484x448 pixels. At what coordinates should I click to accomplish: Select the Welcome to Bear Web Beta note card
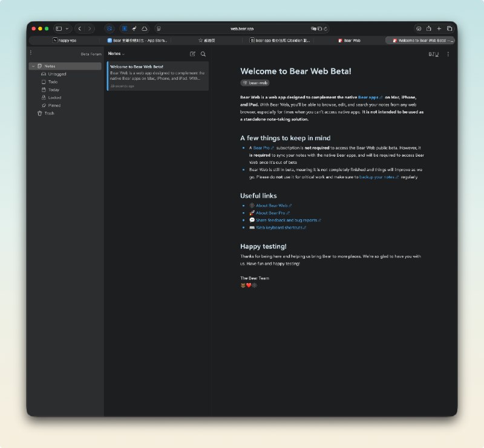158,76
